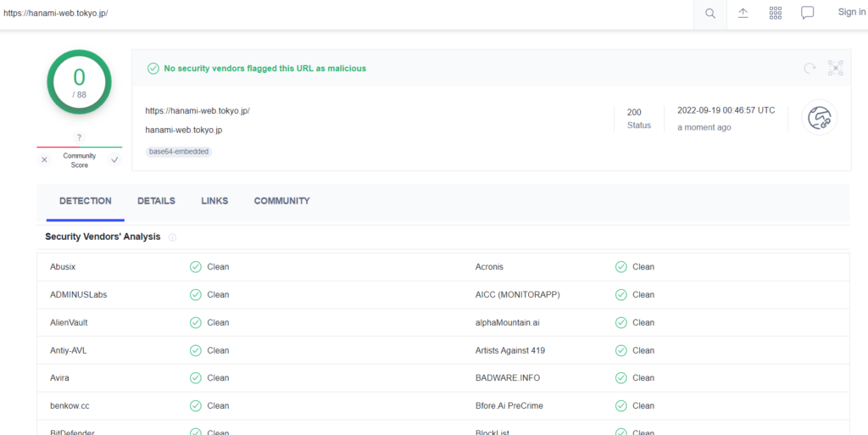
Task: Click the URL link round icon
Action: (820, 117)
